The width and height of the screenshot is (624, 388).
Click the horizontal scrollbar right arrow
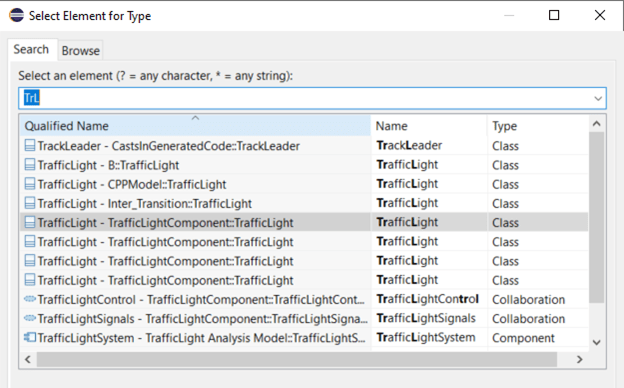[x=579, y=359]
